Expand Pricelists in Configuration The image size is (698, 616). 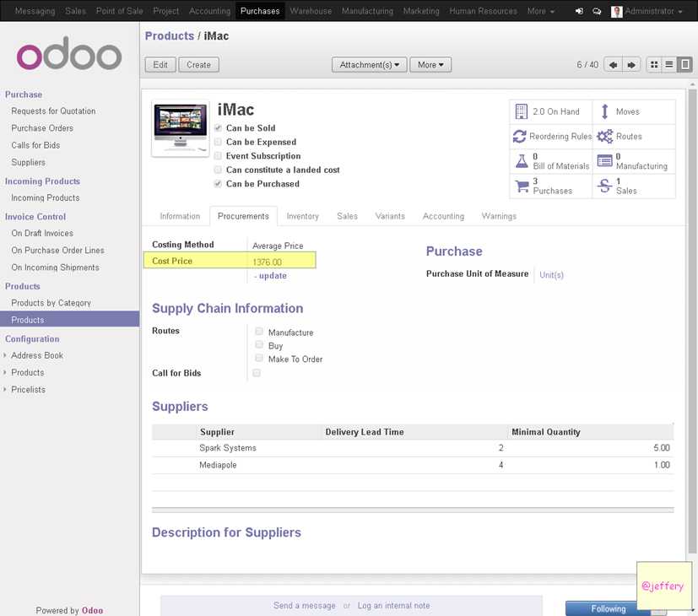coord(28,390)
